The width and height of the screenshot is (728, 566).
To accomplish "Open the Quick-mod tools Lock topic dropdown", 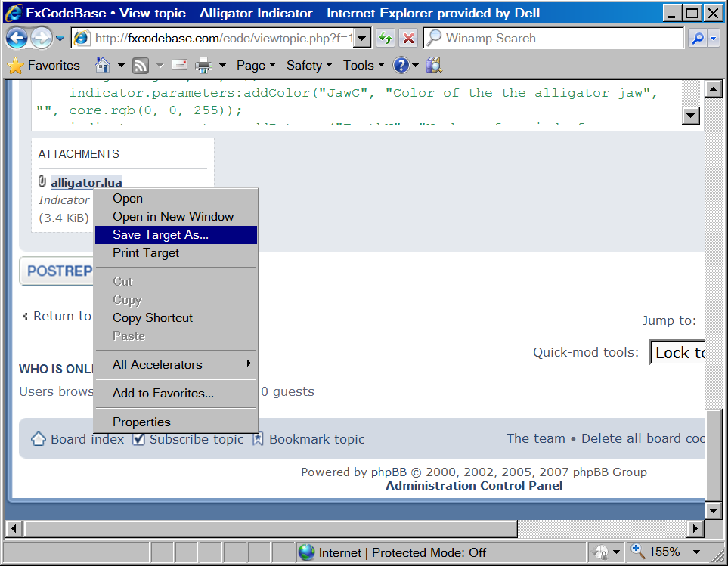I will point(677,353).
